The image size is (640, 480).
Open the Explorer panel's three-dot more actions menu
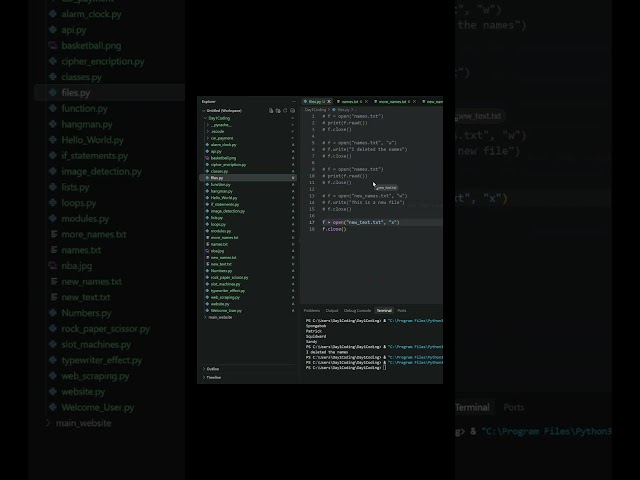[x=293, y=102]
